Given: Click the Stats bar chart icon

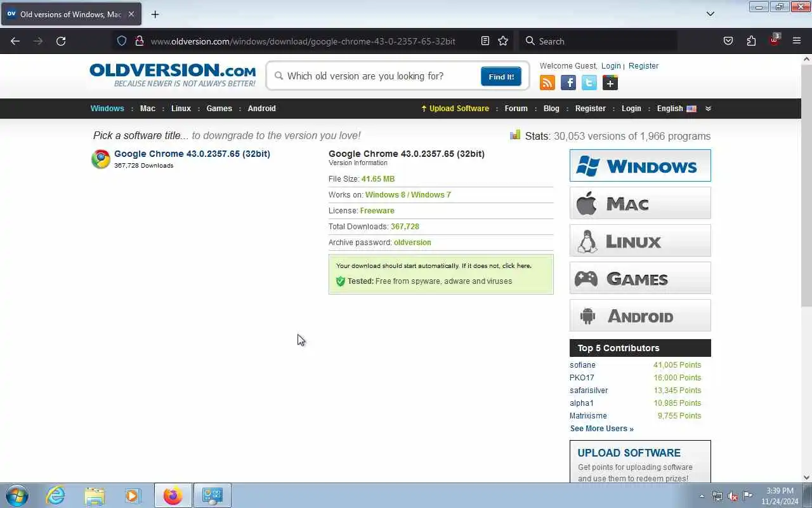Looking at the screenshot, I should point(515,135).
